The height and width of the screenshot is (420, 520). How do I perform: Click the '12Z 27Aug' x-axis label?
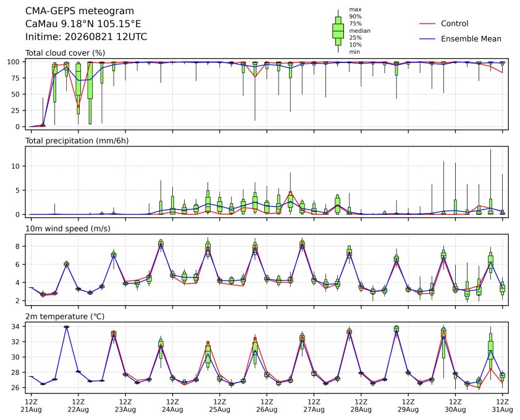point(314,406)
